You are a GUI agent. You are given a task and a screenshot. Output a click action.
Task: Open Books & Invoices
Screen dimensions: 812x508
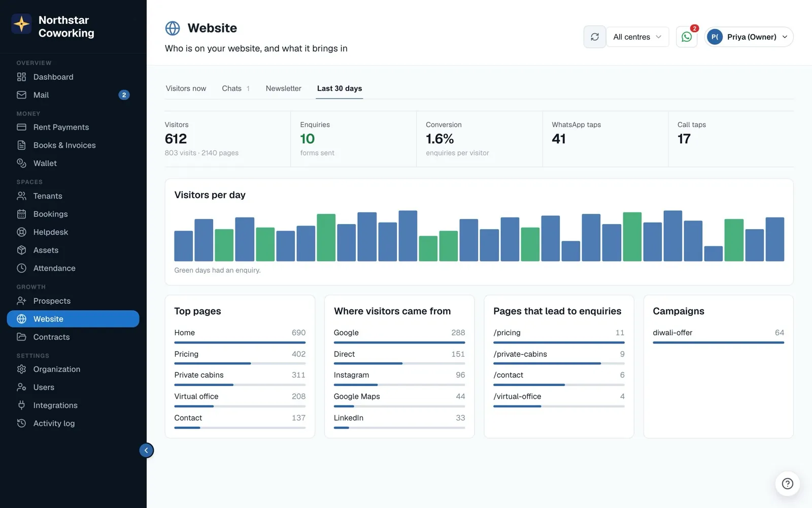pos(73,145)
